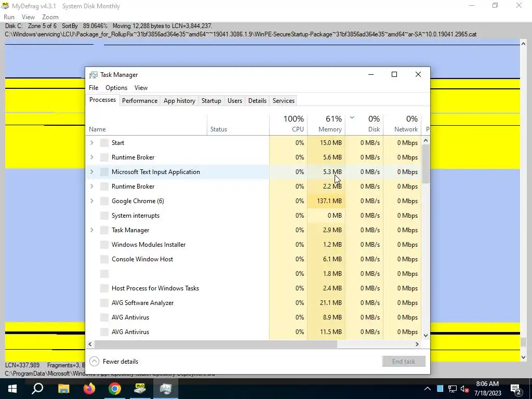
Task: Open MyDefrag View menu
Action: tap(28, 17)
